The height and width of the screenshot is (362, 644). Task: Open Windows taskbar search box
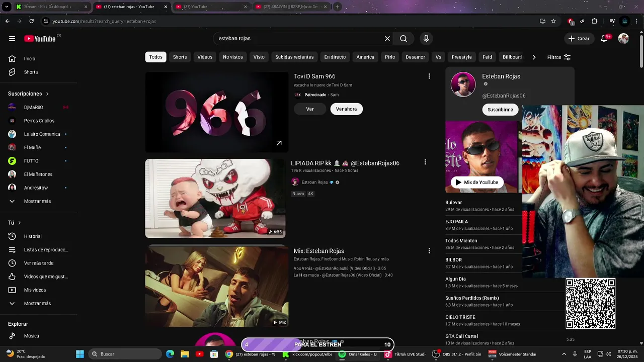click(x=125, y=354)
